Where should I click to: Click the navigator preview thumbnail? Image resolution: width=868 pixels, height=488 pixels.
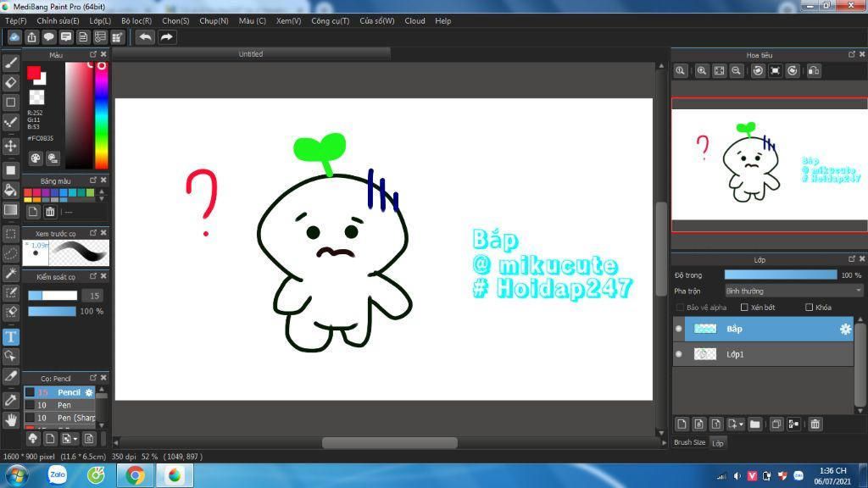click(770, 164)
